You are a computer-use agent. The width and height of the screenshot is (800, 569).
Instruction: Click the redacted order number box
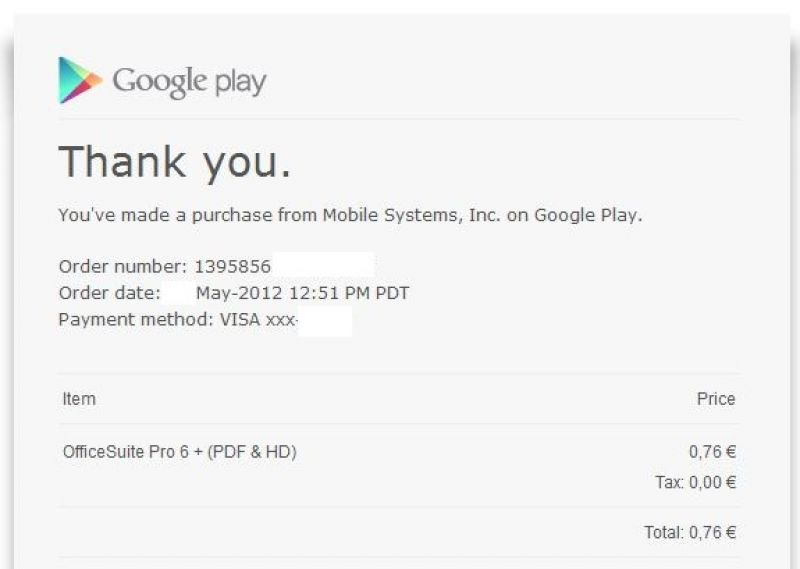click(x=324, y=265)
